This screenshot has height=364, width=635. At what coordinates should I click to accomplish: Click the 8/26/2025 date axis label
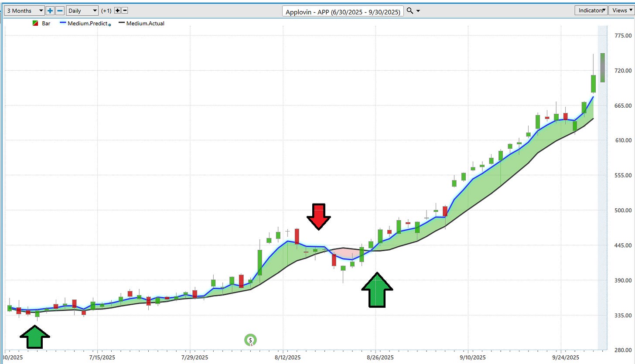(380, 357)
